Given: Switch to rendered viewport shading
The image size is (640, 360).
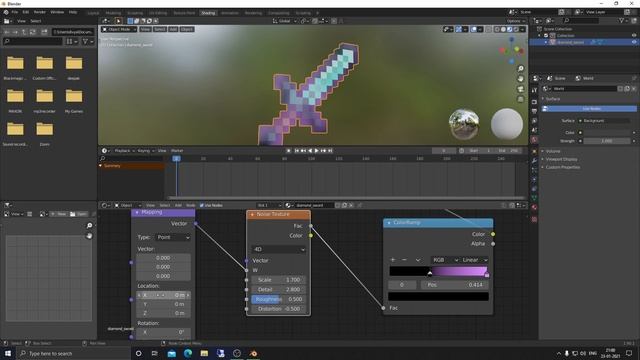Looking at the screenshot, I should point(516,29).
